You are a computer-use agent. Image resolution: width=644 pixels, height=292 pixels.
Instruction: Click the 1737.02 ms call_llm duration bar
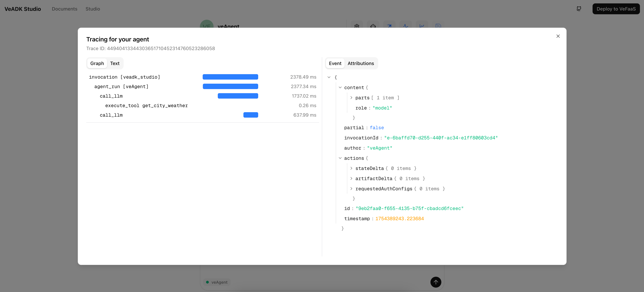pyautogui.click(x=238, y=96)
